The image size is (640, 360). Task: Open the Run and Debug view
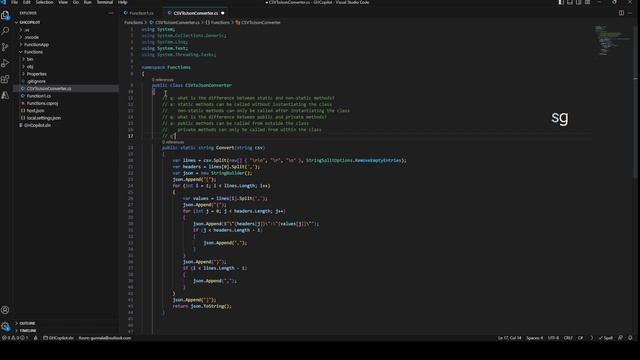tap(5, 63)
